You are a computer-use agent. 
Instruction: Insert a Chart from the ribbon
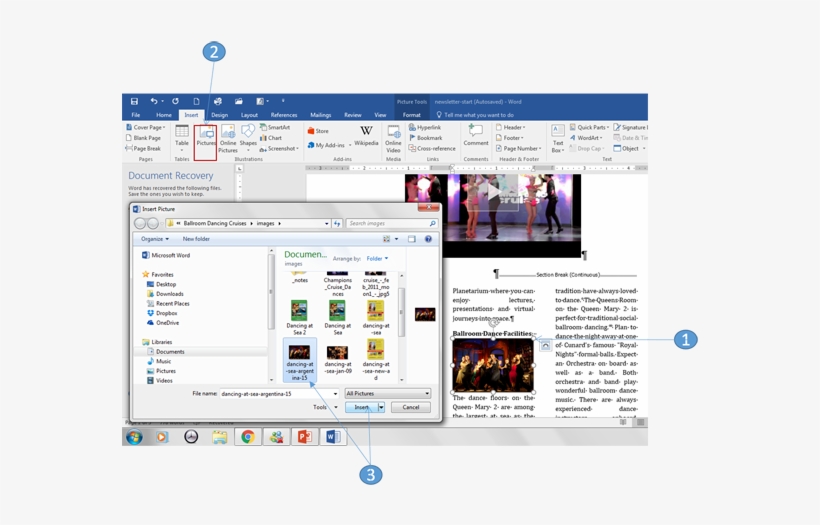point(271,138)
